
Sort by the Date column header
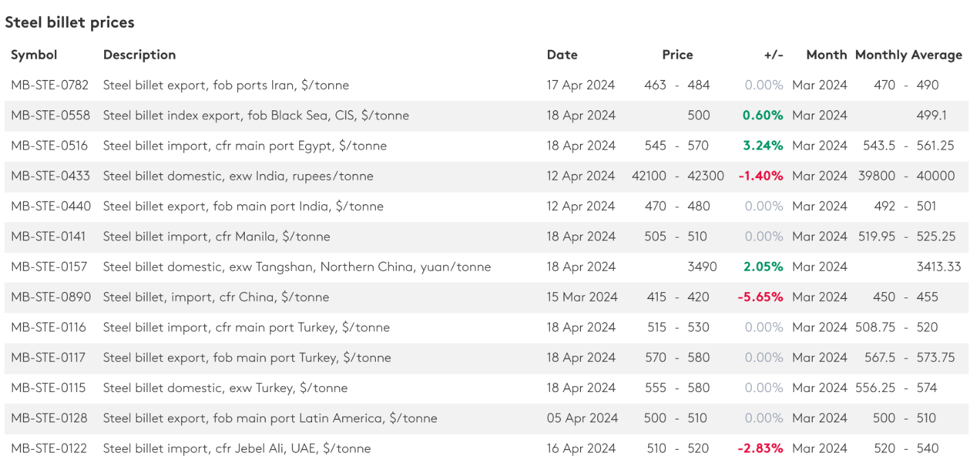point(562,55)
